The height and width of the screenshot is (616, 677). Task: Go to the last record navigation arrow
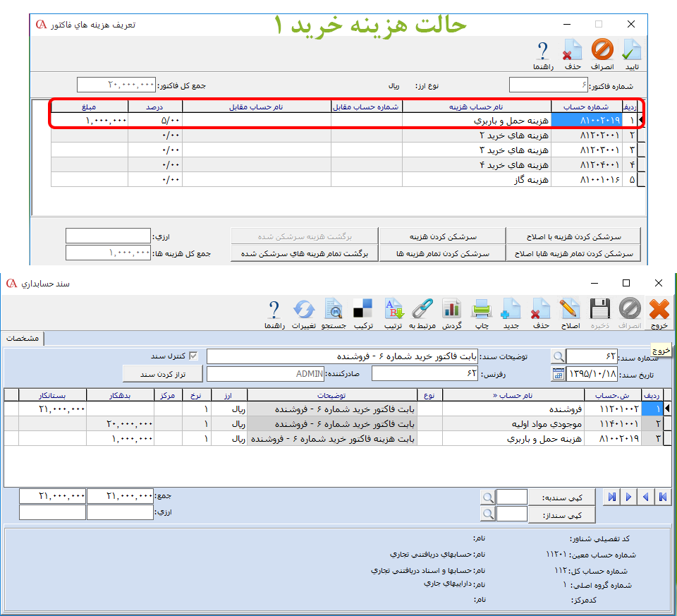tap(661, 497)
